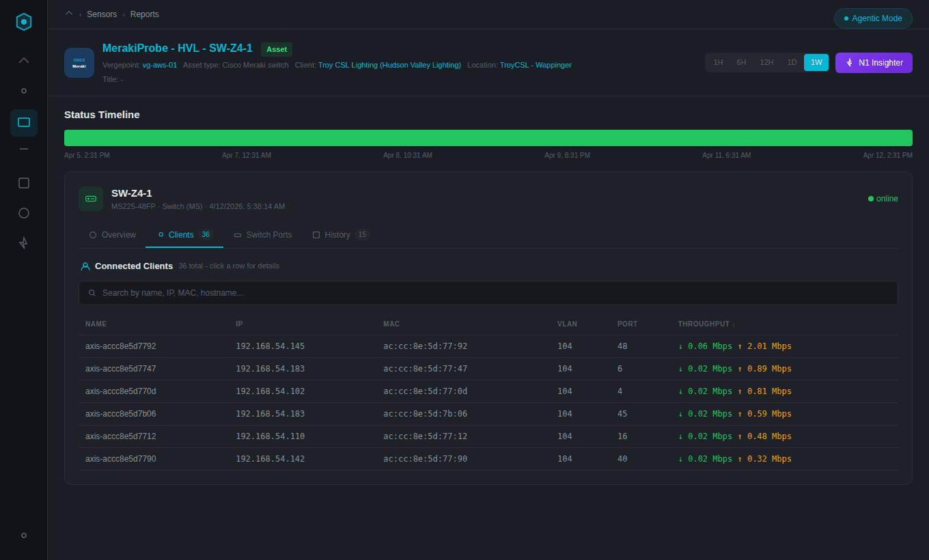
Task: Click IP address 192.168.54.145
Action: tap(271, 346)
